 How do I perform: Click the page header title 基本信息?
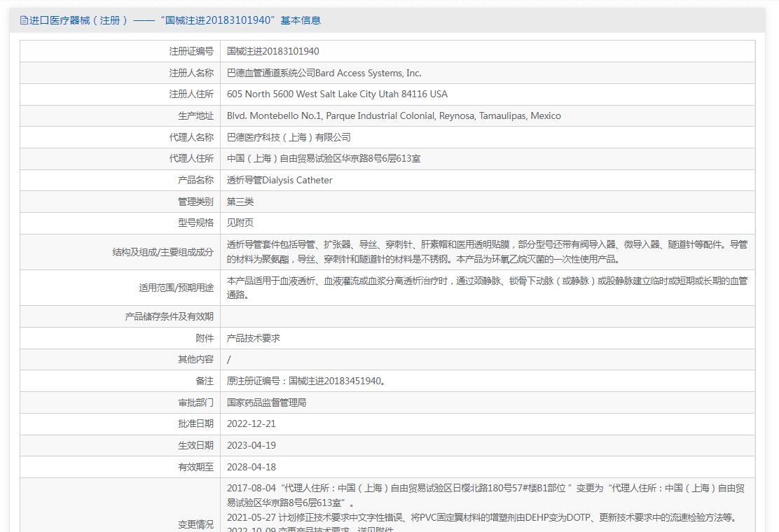pyautogui.click(x=301, y=20)
